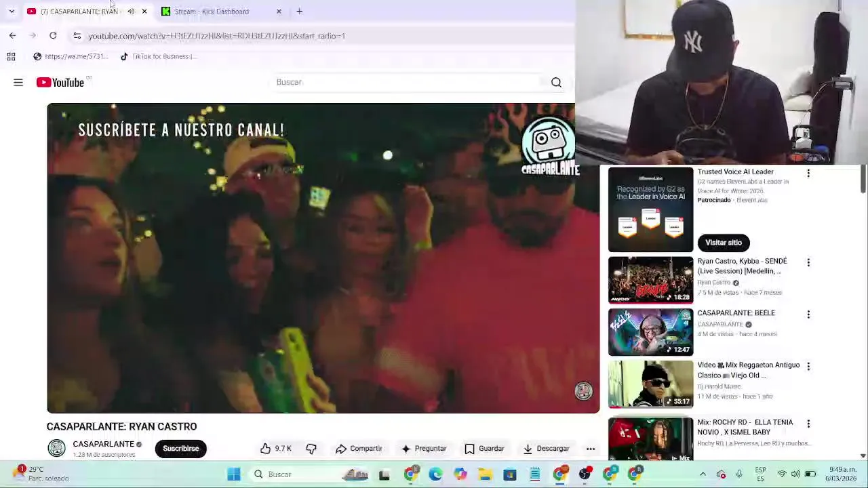Screen dimensions: 868x488
Task: Share the video with Compartir
Action: [x=359, y=449]
